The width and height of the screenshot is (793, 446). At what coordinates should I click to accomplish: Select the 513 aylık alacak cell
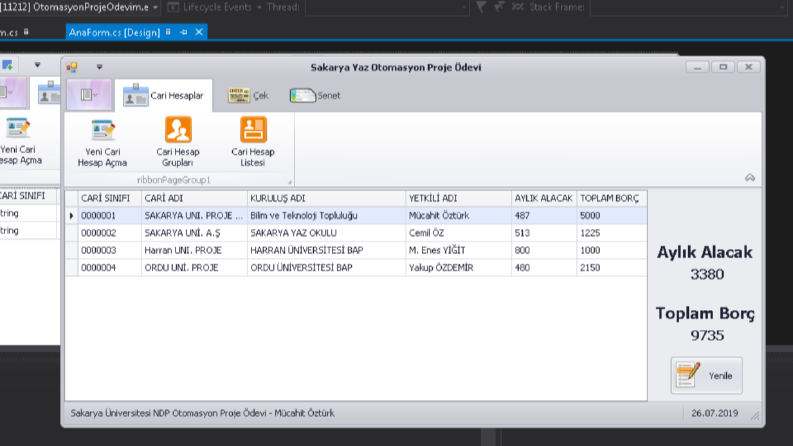coord(544,233)
